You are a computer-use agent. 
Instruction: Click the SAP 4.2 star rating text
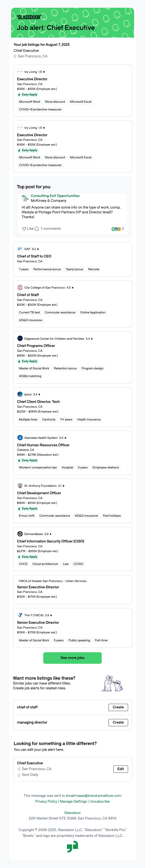32,249
